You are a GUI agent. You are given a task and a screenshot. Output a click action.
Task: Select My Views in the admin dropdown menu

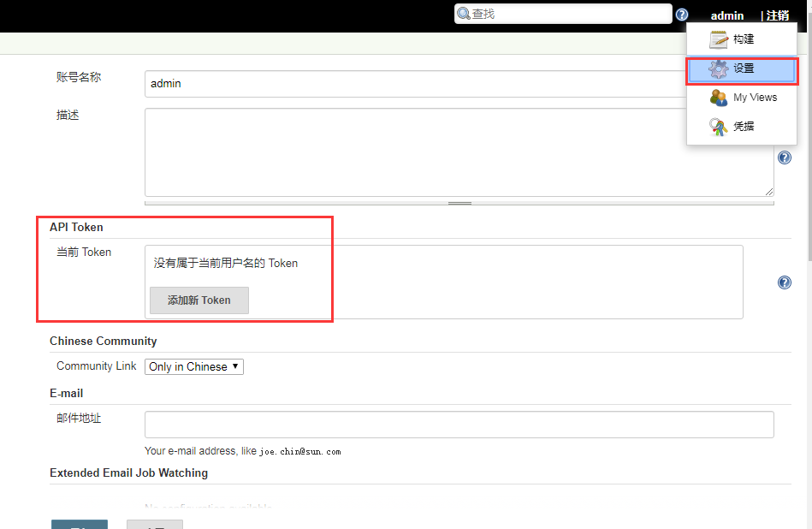[x=742, y=98]
